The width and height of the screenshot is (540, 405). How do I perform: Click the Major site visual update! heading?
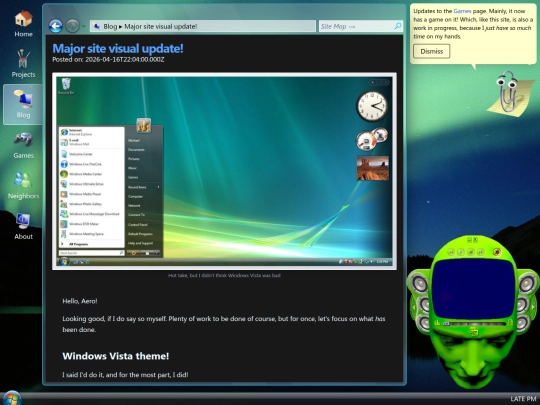pos(118,49)
